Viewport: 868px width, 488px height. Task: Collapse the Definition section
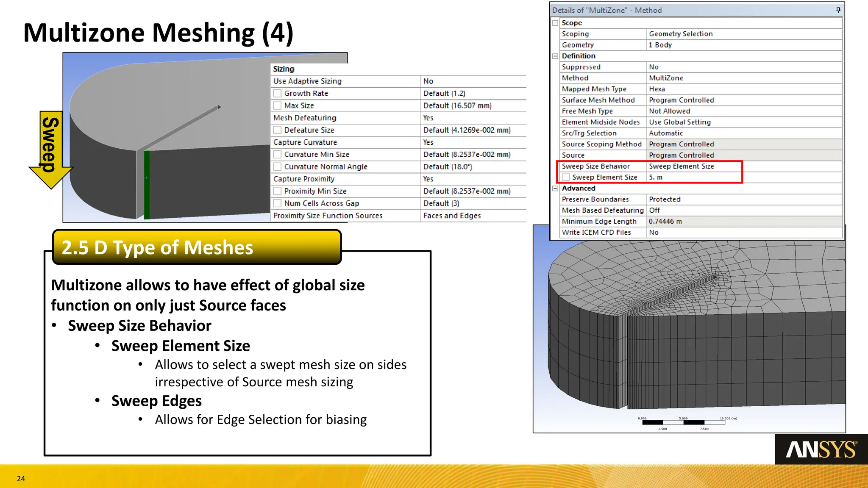coord(555,56)
